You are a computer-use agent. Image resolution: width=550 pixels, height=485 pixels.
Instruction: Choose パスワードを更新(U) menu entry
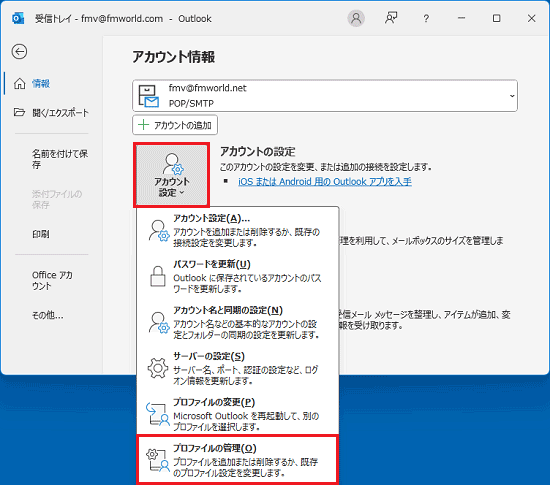click(x=238, y=276)
